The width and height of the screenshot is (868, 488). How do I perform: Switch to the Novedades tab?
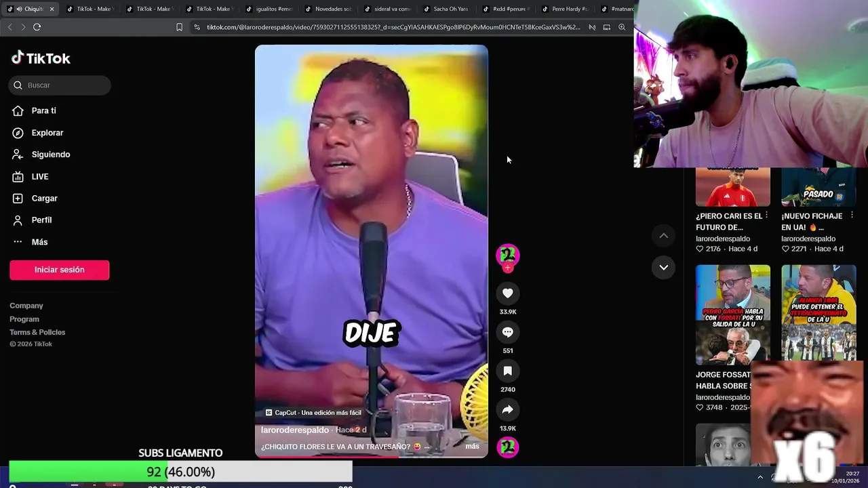pyautogui.click(x=328, y=9)
